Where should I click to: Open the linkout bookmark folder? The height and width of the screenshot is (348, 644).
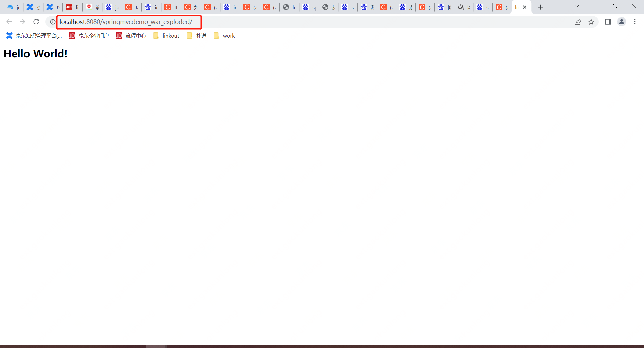point(166,36)
